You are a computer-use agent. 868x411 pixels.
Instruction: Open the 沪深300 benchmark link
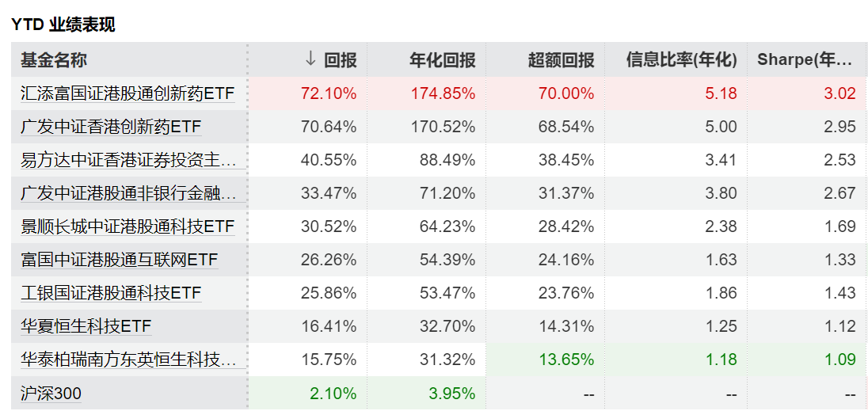(x=51, y=394)
